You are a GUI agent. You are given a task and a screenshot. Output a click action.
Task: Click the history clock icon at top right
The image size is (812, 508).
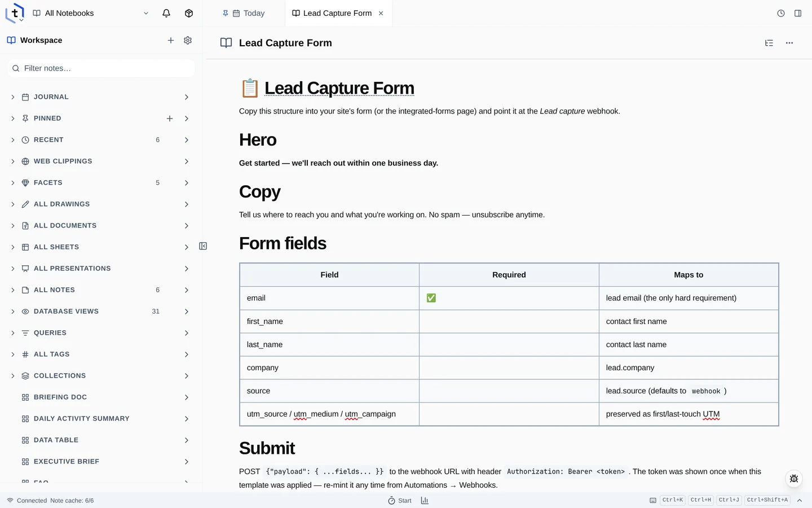tap(781, 13)
